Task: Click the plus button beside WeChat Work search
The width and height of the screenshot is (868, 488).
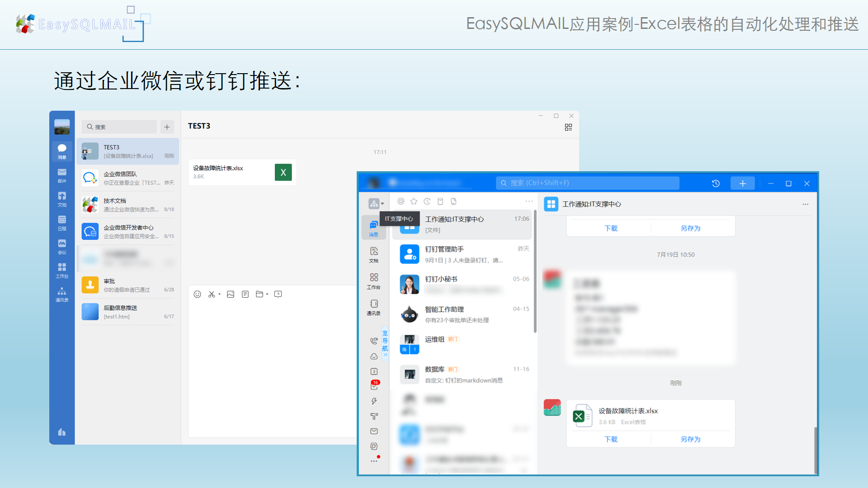Action: pos(167,127)
